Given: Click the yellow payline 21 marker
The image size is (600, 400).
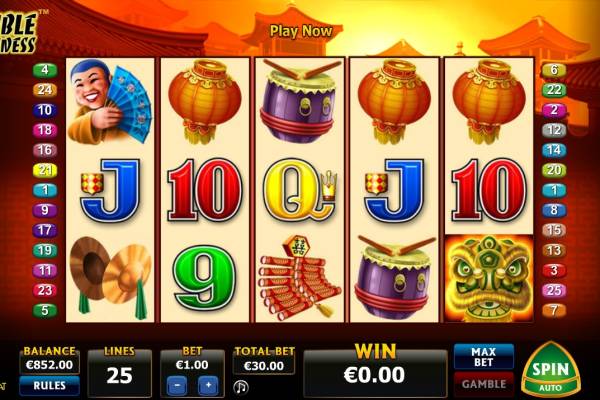Looking at the screenshot, I should click(x=45, y=170).
